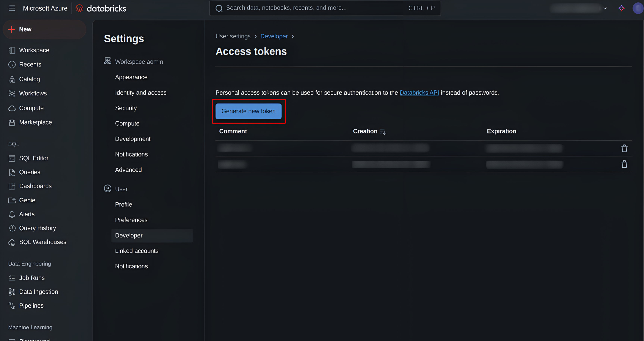Open the Databricks API link
This screenshot has width=644, height=341.
pyautogui.click(x=419, y=93)
